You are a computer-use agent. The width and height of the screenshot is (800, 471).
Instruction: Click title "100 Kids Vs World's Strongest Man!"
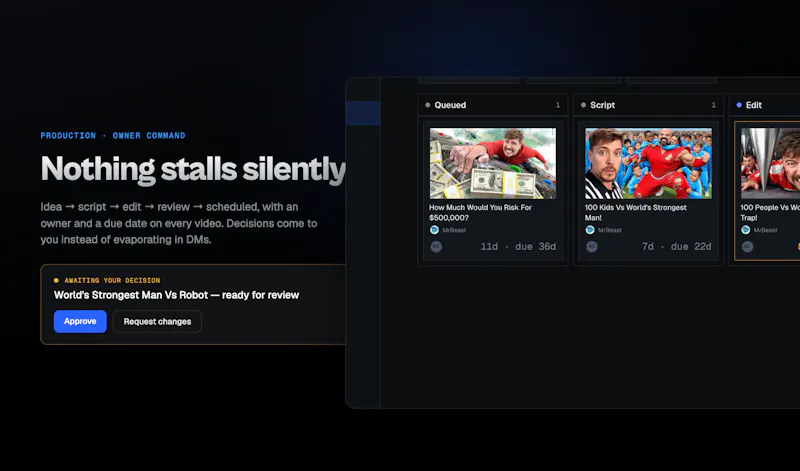tap(635, 212)
